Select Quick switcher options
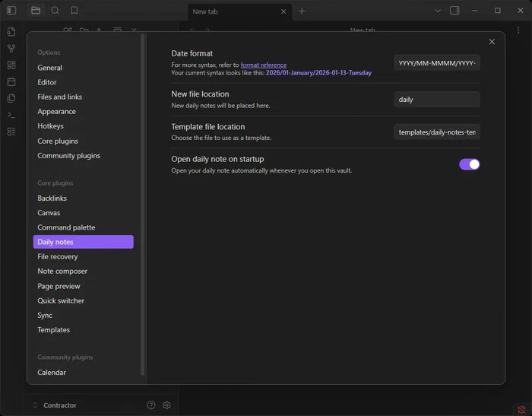The height and width of the screenshot is (416, 532). tap(84, 300)
